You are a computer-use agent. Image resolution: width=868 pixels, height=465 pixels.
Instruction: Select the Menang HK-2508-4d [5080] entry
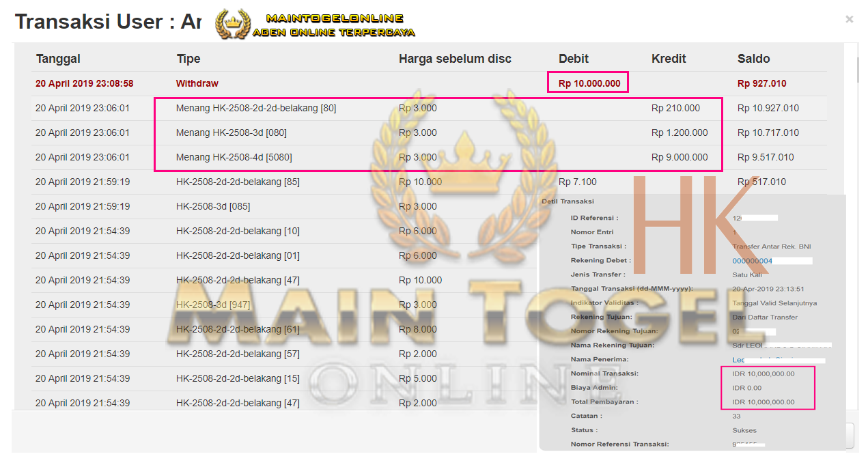click(234, 157)
